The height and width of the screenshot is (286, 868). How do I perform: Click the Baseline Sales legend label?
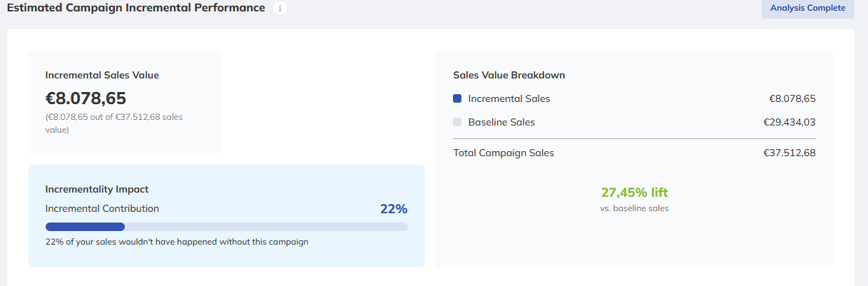501,122
